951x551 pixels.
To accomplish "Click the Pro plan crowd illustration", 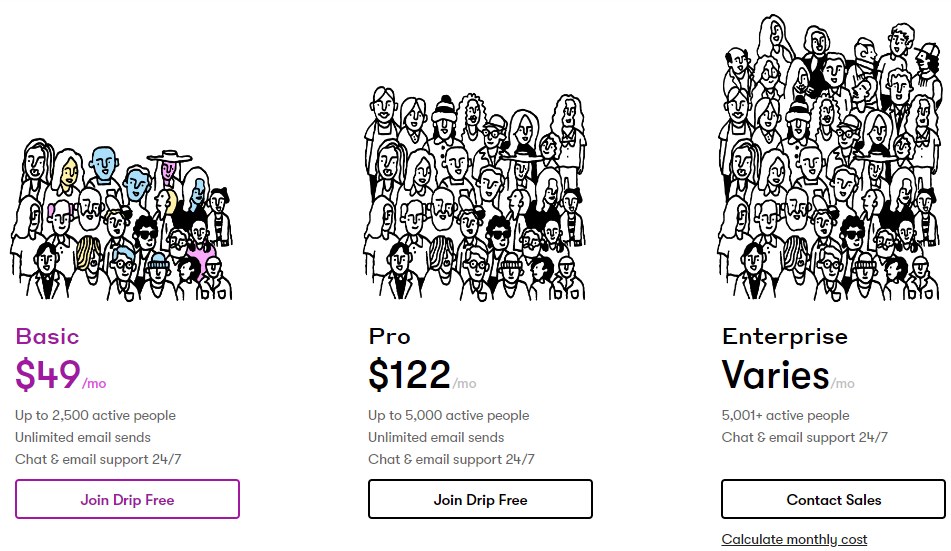I will pos(474,193).
